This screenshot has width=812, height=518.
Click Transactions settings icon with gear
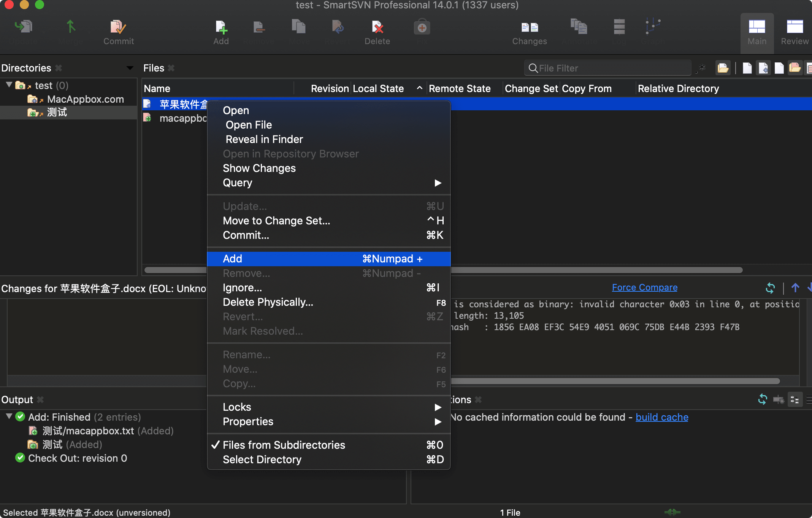[779, 399]
